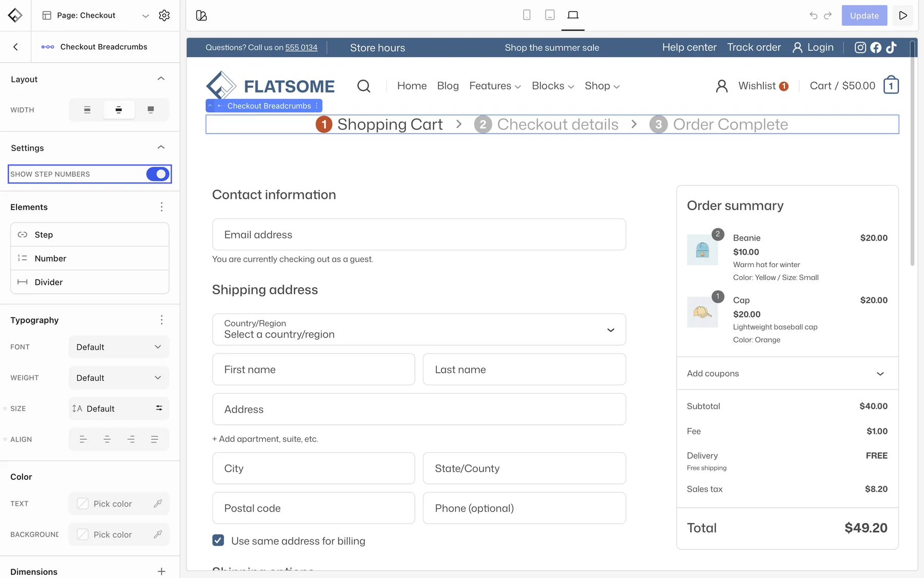Screen dimensions: 924x578
Task: Switch to tablet device preview
Action: pyautogui.click(x=550, y=15)
